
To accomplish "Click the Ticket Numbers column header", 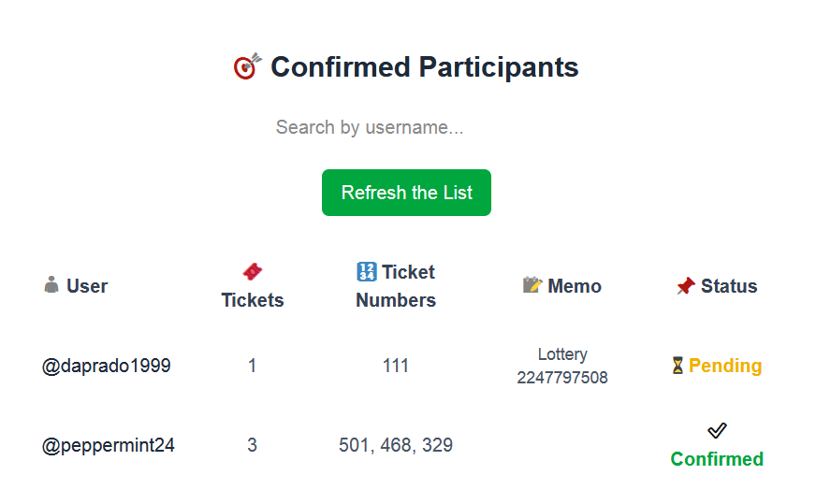I will tap(396, 286).
